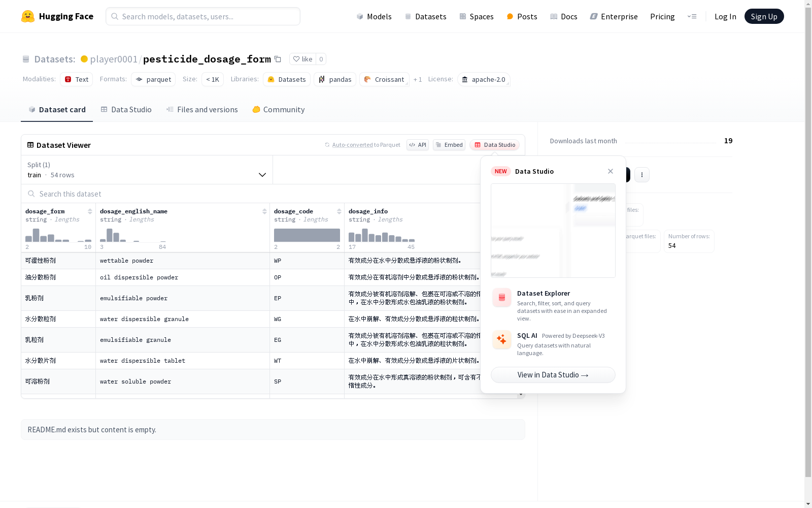812x508 pixels.
Task: Click the 'water soluble powder' cell
Action: coord(183,382)
